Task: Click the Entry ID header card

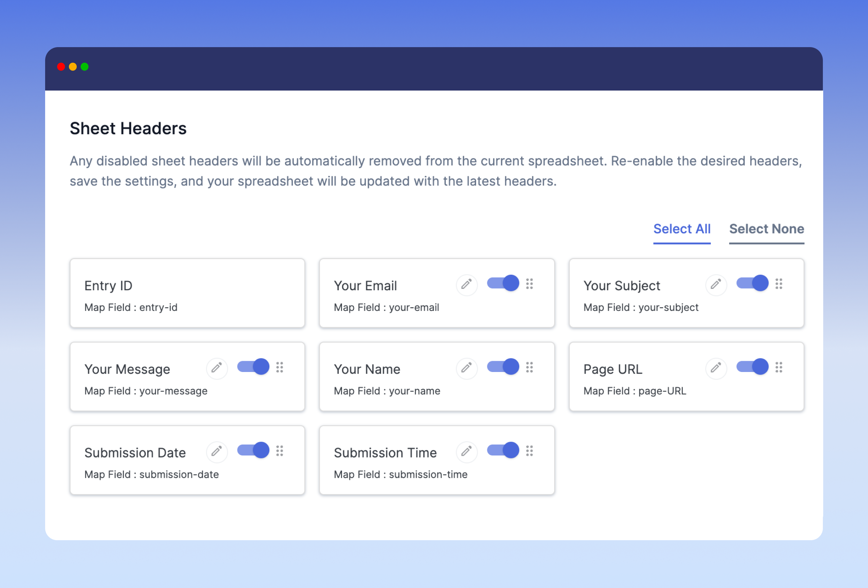Action: (x=187, y=293)
